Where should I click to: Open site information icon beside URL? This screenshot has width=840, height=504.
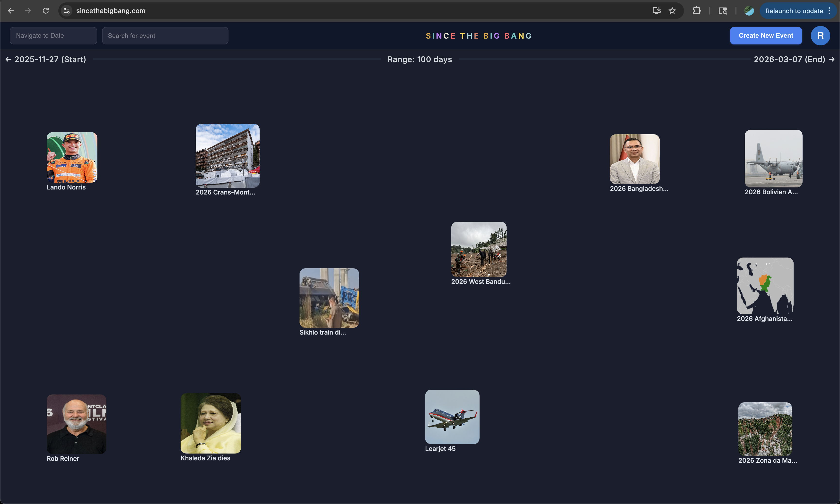click(x=67, y=11)
